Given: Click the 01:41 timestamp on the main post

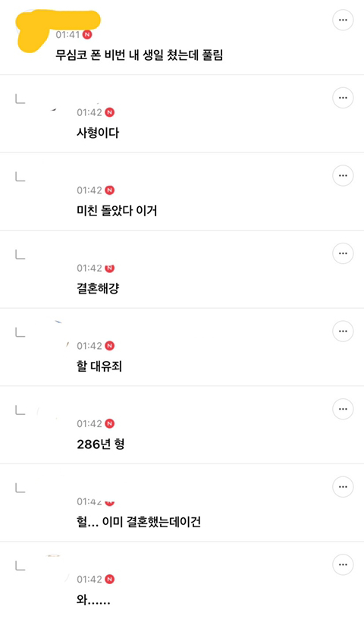Looking at the screenshot, I should tap(68, 35).
